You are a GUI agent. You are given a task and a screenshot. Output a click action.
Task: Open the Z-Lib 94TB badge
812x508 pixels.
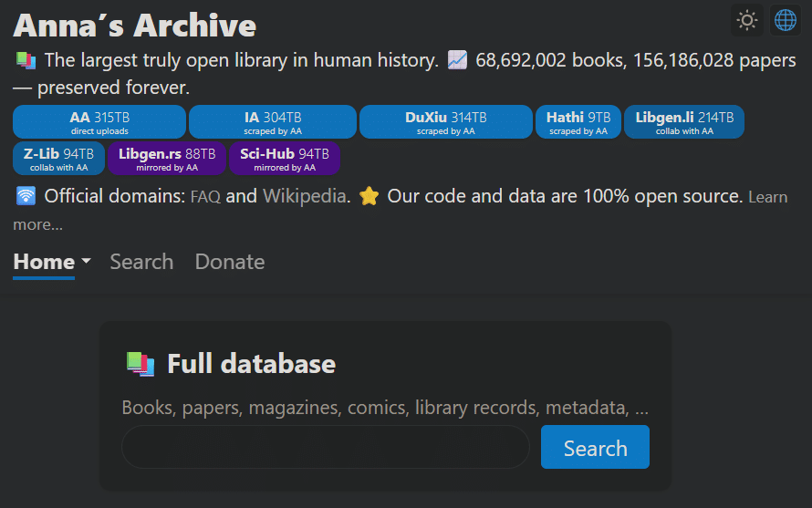(x=59, y=159)
